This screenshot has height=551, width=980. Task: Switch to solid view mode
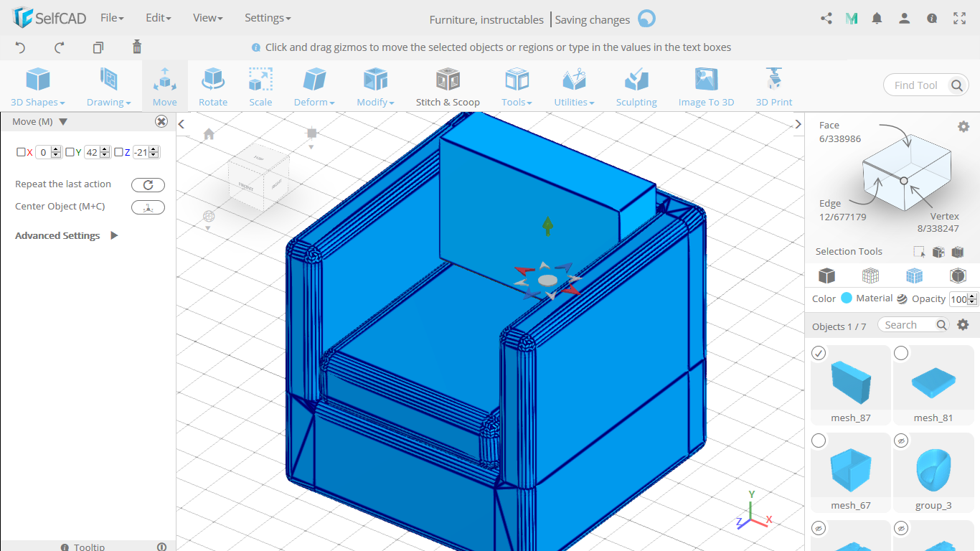pos(827,275)
